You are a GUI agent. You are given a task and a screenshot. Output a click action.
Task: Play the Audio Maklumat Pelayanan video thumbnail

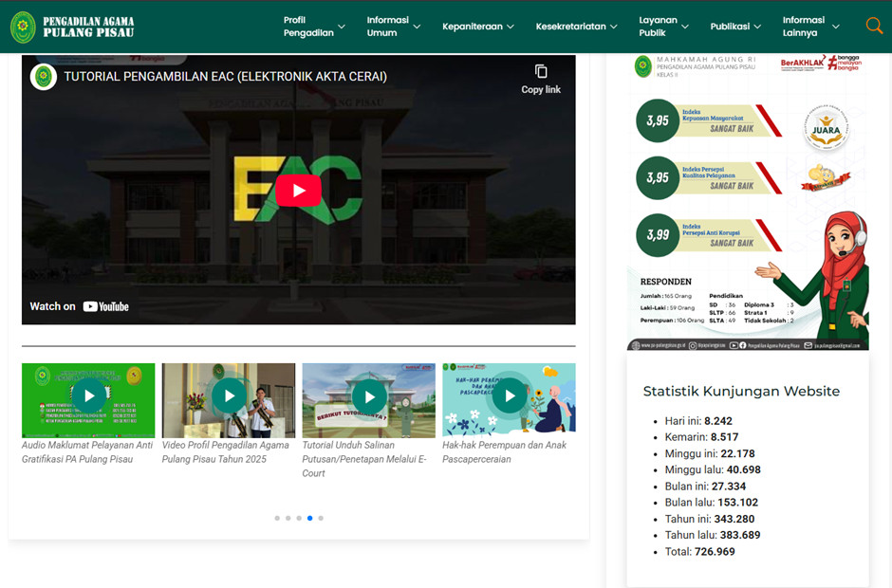click(x=88, y=396)
